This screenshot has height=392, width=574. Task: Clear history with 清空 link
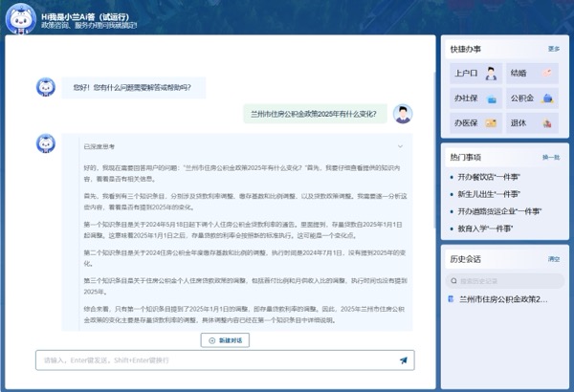tap(554, 259)
